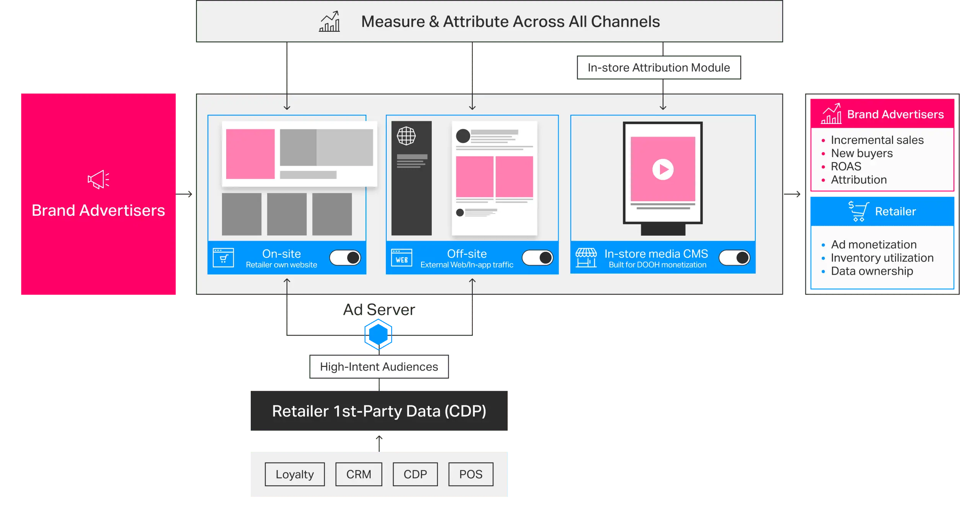Click the Retailer 1st-Party Data (CDP) block
This screenshot has height=518, width=980.
378,411
